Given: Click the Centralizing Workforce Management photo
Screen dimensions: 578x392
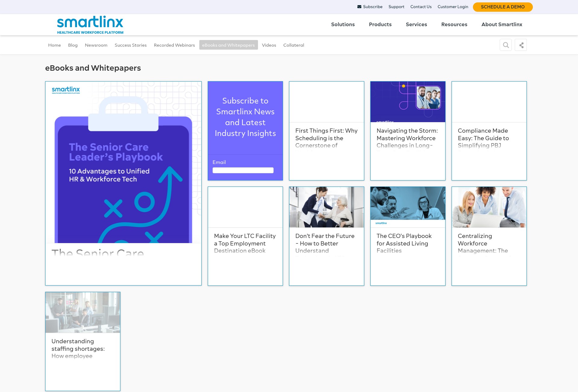Looking at the screenshot, I should (x=489, y=207).
